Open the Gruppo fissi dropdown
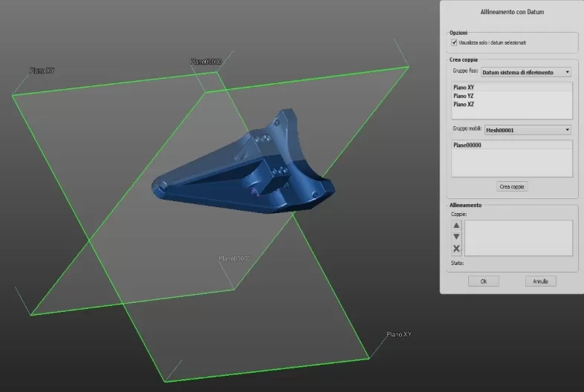584x392 pixels. [526, 72]
